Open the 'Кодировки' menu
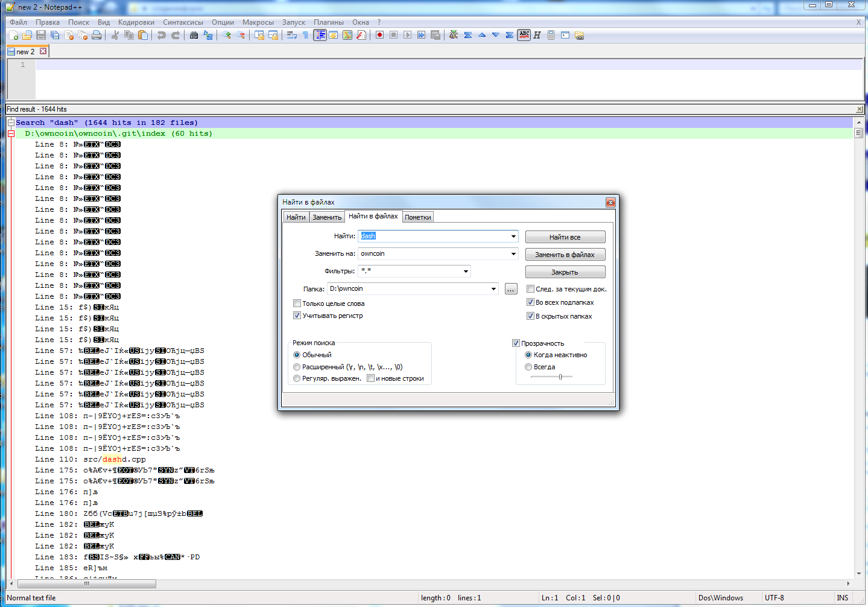 click(136, 22)
